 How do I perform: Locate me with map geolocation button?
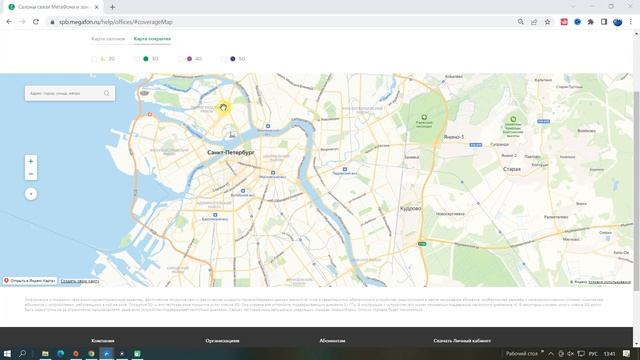(31, 194)
